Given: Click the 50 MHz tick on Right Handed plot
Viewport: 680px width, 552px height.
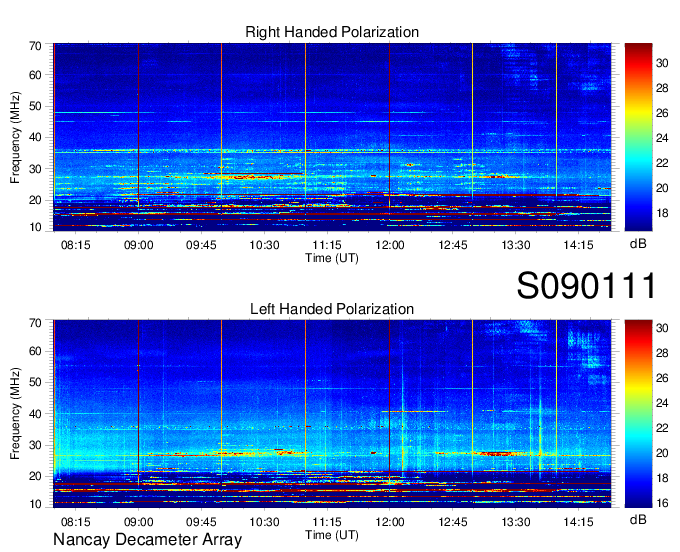Looking at the screenshot, I should pos(35,106).
